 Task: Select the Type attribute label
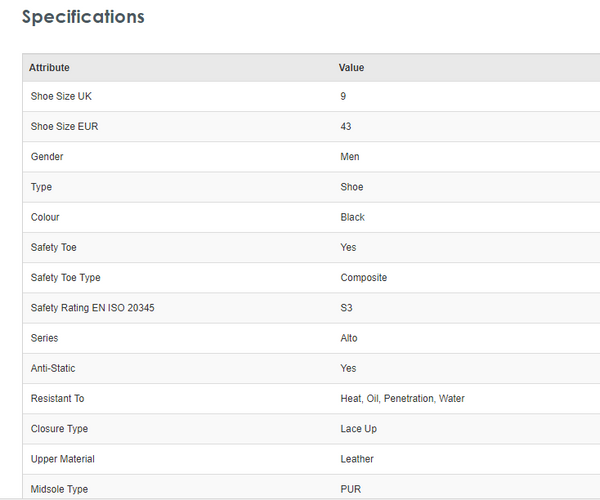click(x=42, y=187)
